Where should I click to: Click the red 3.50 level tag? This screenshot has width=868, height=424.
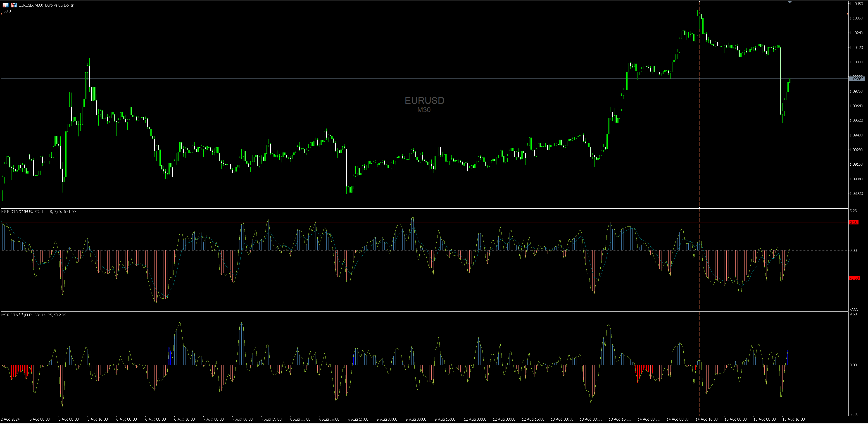coord(854,222)
